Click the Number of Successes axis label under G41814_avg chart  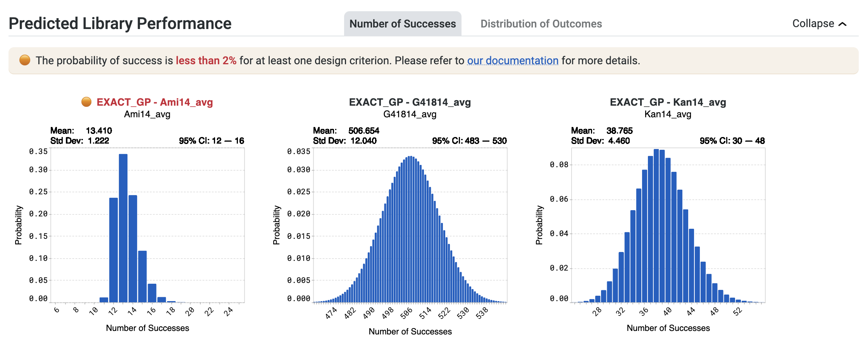pos(410,332)
